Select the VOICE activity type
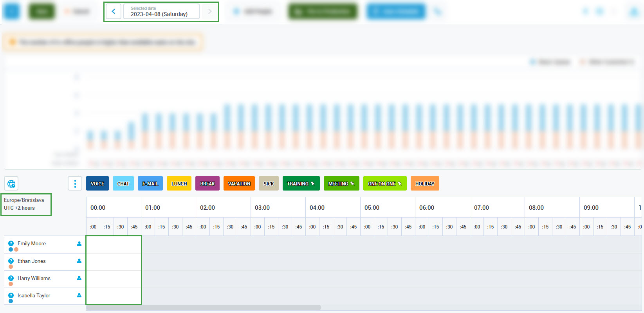This screenshot has width=644, height=313. (97, 183)
